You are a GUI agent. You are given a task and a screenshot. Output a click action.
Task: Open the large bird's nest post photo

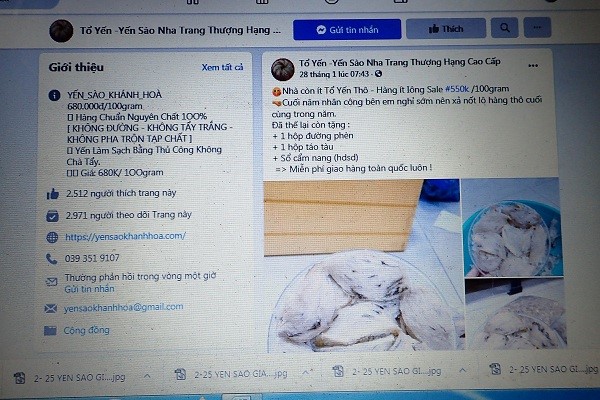pyautogui.click(x=362, y=265)
